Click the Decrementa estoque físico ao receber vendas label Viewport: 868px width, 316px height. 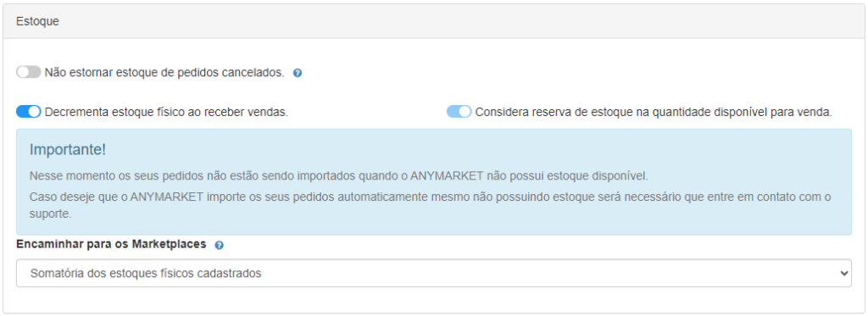pyautogui.click(x=167, y=112)
